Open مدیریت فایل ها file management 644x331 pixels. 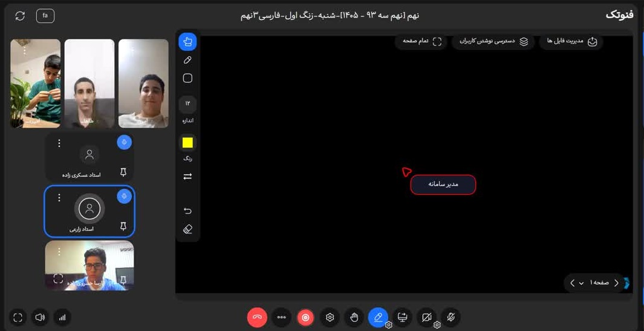click(x=571, y=42)
